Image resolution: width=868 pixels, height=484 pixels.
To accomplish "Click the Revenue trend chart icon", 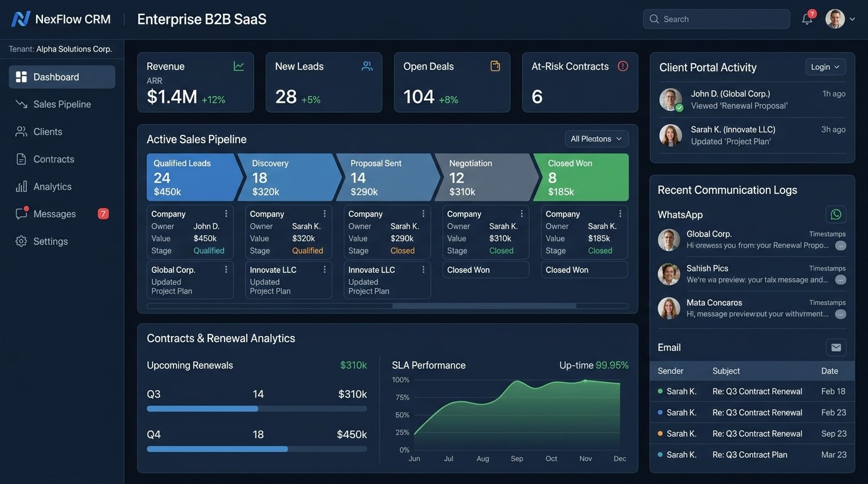I will [x=238, y=66].
